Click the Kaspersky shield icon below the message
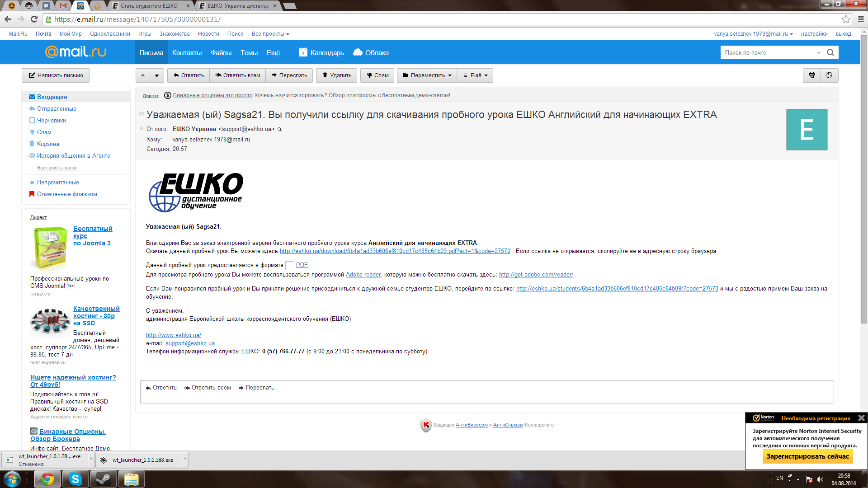Image resolution: width=868 pixels, height=488 pixels. (425, 425)
